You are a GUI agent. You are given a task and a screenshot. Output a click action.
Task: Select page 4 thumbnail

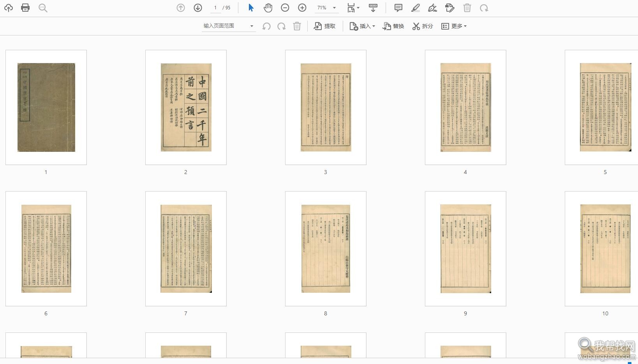pos(465,107)
